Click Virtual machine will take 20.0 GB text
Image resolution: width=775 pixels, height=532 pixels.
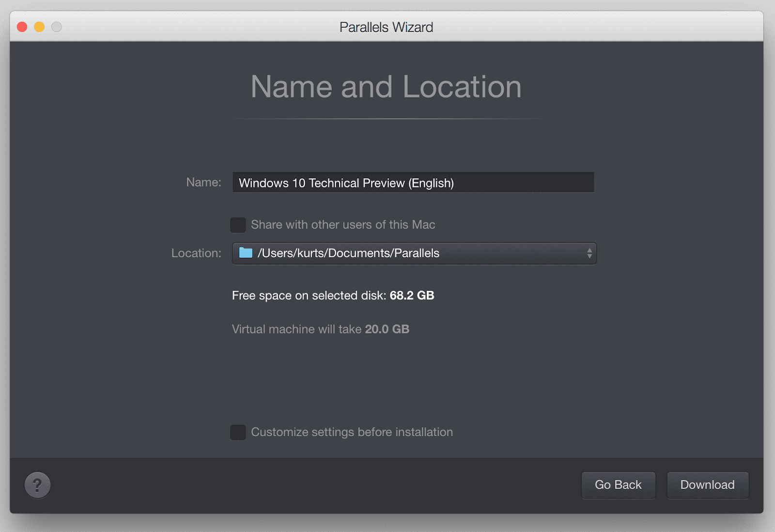tap(320, 329)
